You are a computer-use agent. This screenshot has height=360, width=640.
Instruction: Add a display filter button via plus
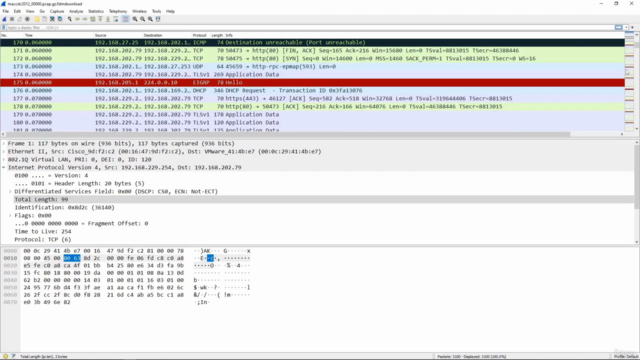(633, 27)
